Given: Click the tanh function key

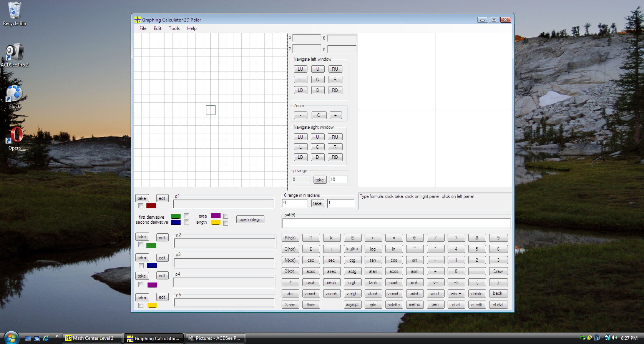Looking at the screenshot, I should (373, 283).
